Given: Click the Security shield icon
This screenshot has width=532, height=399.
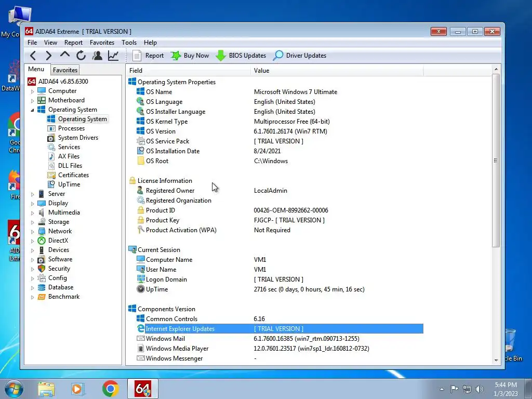Looking at the screenshot, I should pyautogui.click(x=42, y=269).
